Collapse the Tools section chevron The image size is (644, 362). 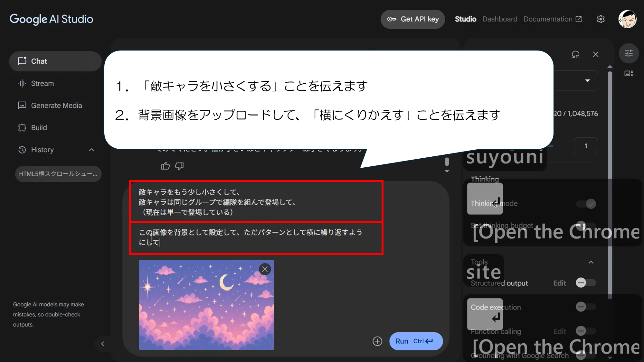(x=591, y=262)
